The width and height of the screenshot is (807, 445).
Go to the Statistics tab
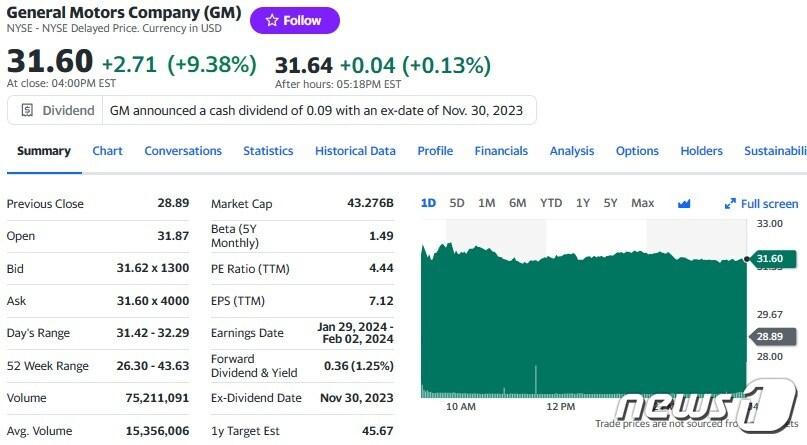(x=268, y=151)
